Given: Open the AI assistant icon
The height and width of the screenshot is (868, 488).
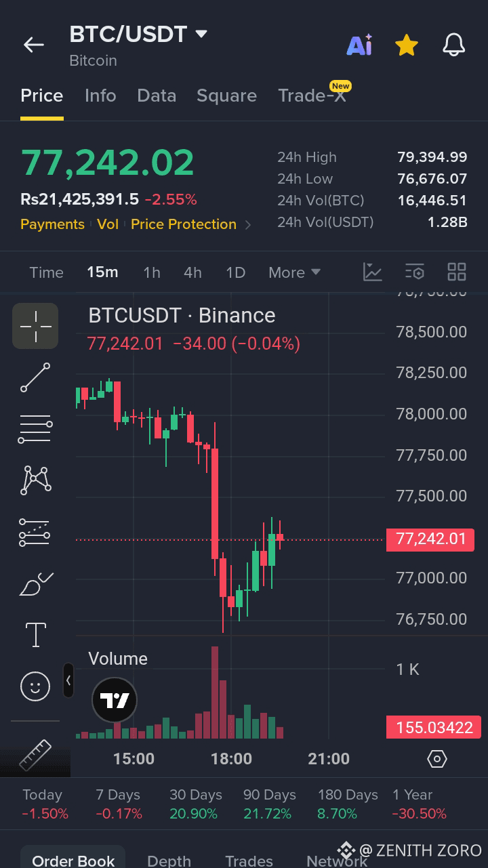Looking at the screenshot, I should (x=359, y=45).
